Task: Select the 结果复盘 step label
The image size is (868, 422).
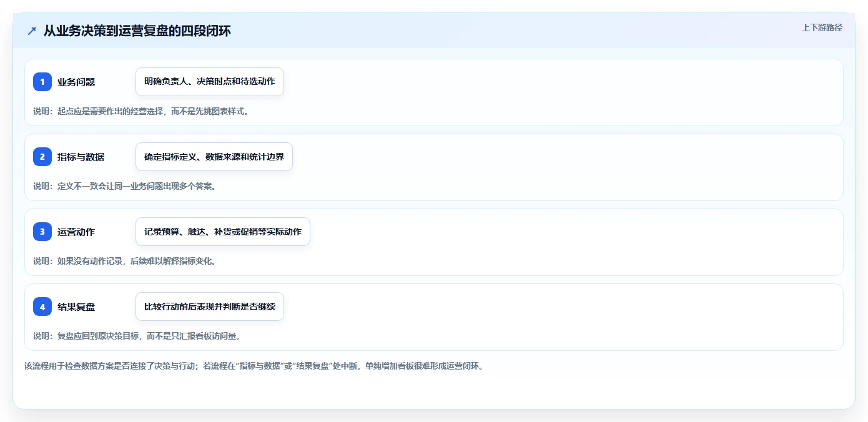Action: 76,307
